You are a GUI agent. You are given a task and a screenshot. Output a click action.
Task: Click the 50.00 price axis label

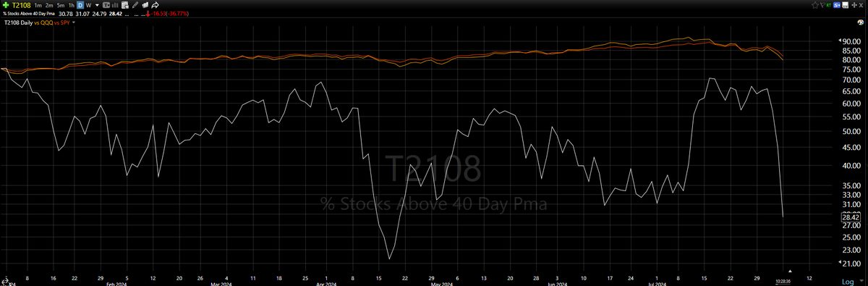click(x=851, y=132)
